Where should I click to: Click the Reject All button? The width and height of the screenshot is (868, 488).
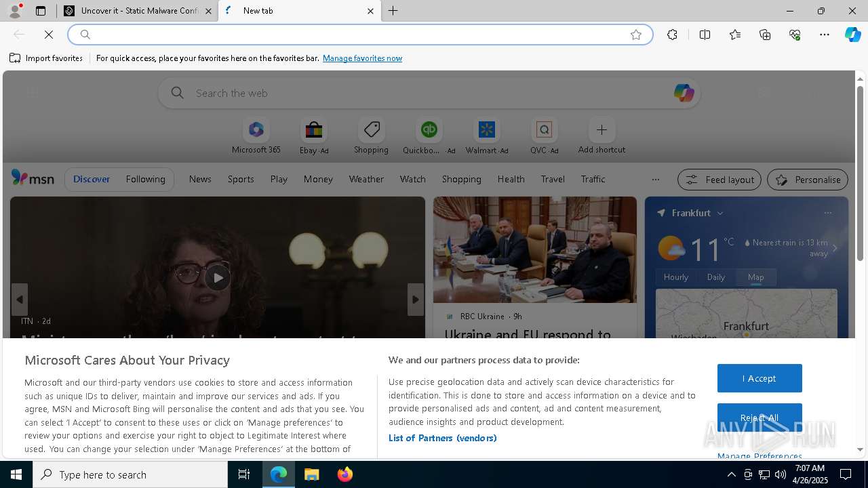point(759,418)
